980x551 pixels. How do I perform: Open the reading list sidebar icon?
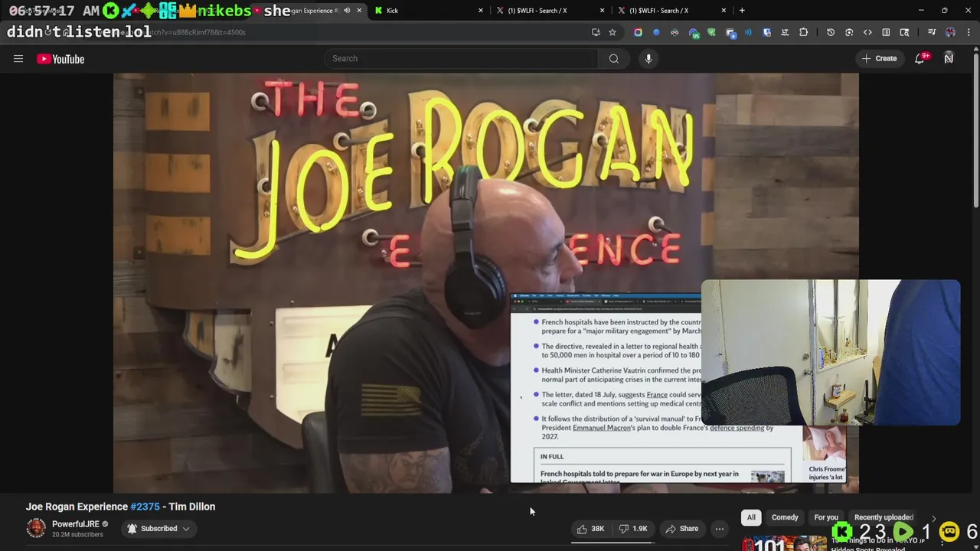[x=886, y=32]
